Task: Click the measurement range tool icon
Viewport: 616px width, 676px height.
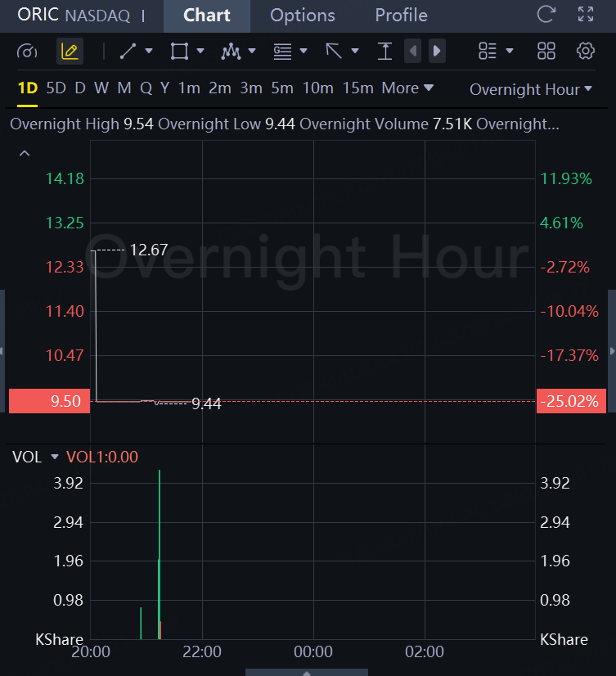Action: coord(384,52)
